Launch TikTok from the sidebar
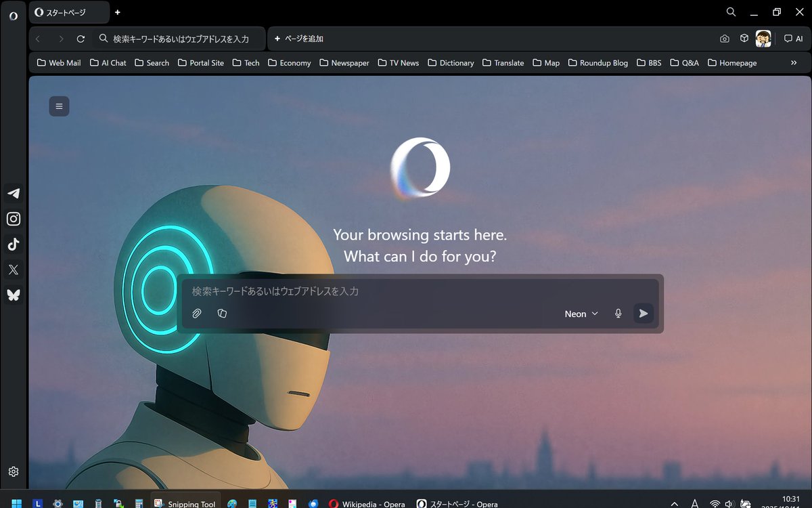 [x=14, y=245]
